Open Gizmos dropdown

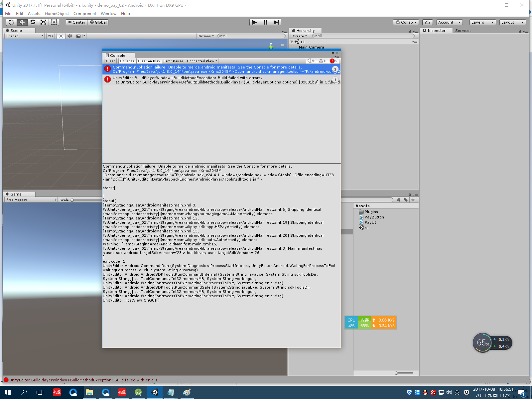click(206, 36)
